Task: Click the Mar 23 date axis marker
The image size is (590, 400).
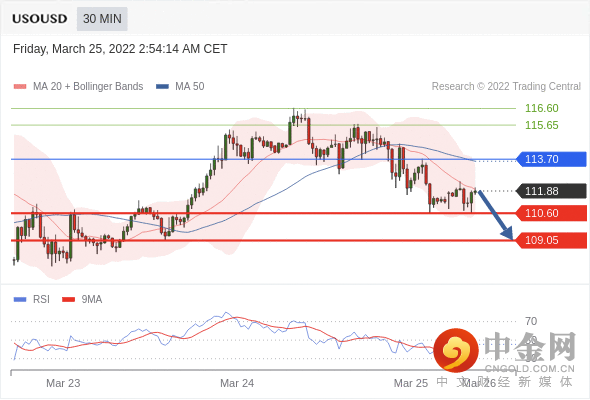Action: click(x=63, y=383)
